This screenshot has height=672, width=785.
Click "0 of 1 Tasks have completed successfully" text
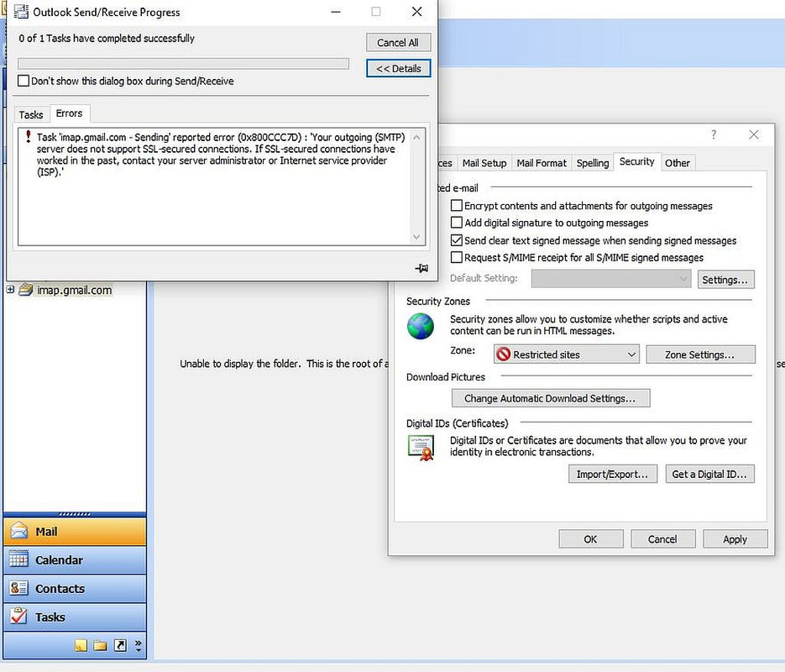pos(107,38)
